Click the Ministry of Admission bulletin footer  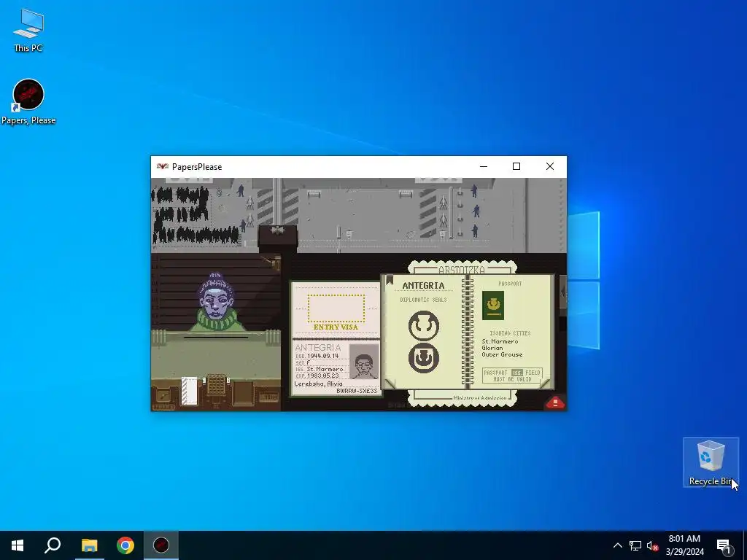click(480, 397)
